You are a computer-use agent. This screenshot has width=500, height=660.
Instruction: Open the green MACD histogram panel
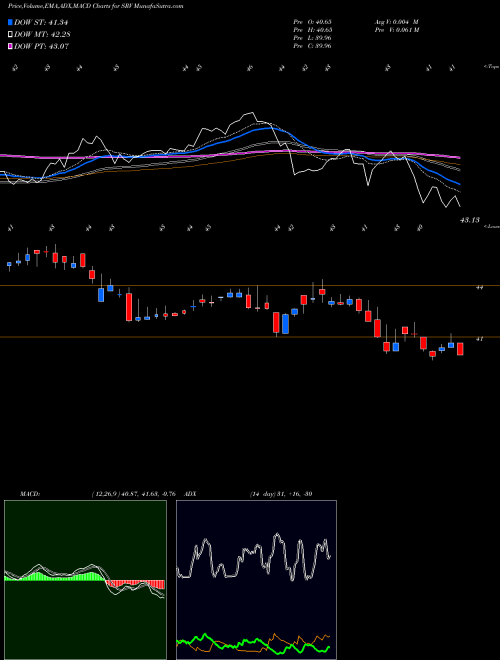tap(85, 580)
